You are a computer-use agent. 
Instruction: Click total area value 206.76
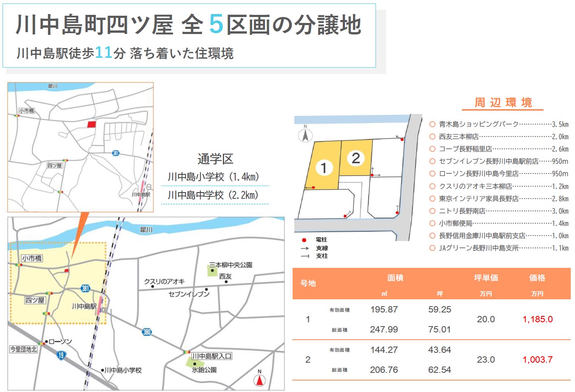coord(384,370)
